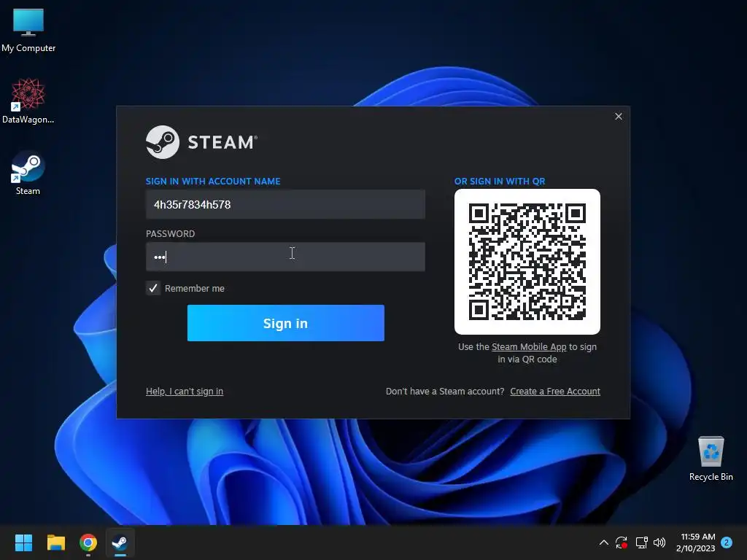Select the Recycle Bin desktop icon
Viewport: 747px width, 560px height.
pyautogui.click(x=711, y=458)
